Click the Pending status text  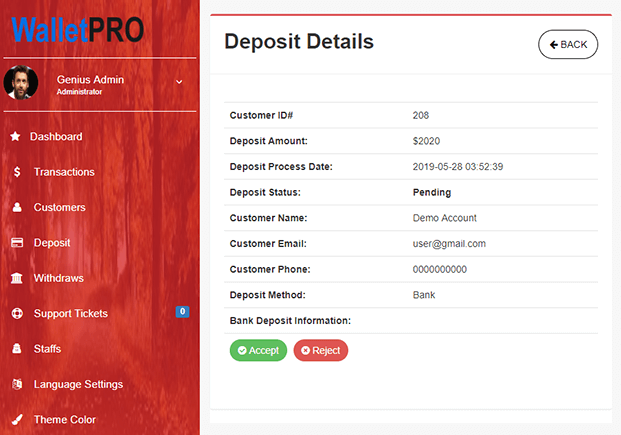pyautogui.click(x=432, y=192)
